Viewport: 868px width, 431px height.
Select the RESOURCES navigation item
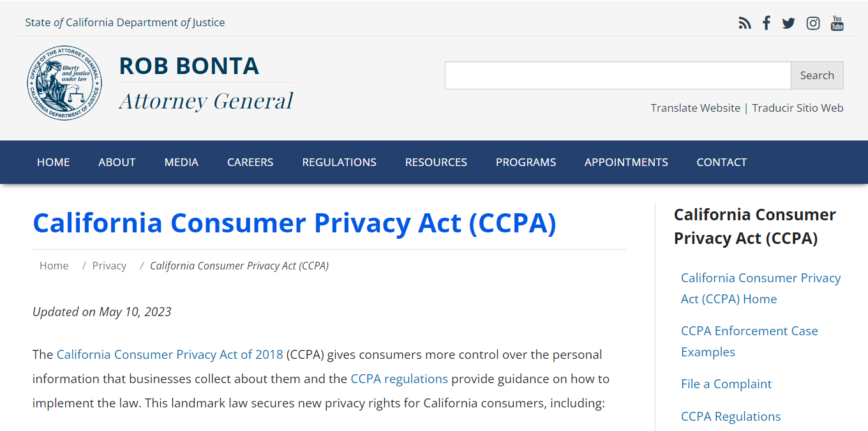click(436, 162)
